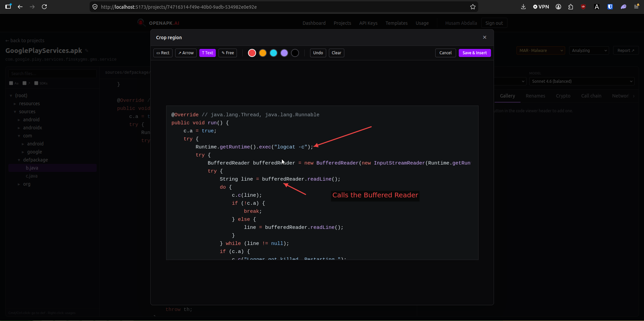This screenshot has width=644, height=321.
Task: Pick the cyan color swatch
Action: tap(274, 53)
